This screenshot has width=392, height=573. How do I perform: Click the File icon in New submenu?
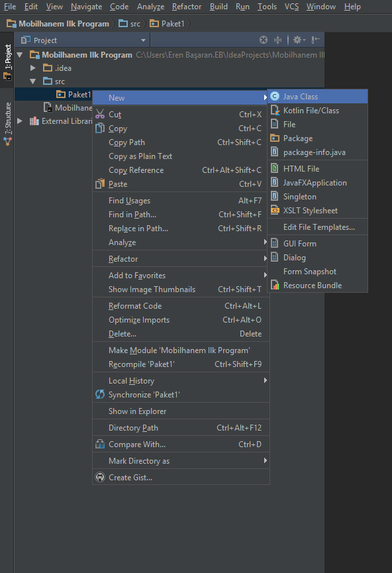click(x=275, y=125)
